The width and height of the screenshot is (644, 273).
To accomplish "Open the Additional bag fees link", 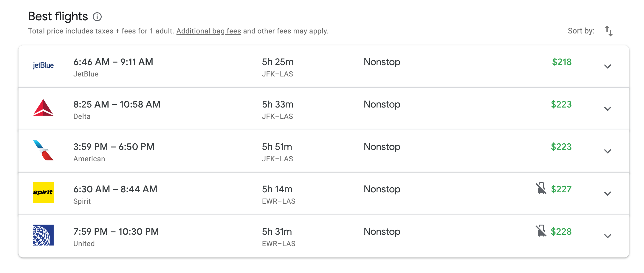I will click(x=209, y=31).
